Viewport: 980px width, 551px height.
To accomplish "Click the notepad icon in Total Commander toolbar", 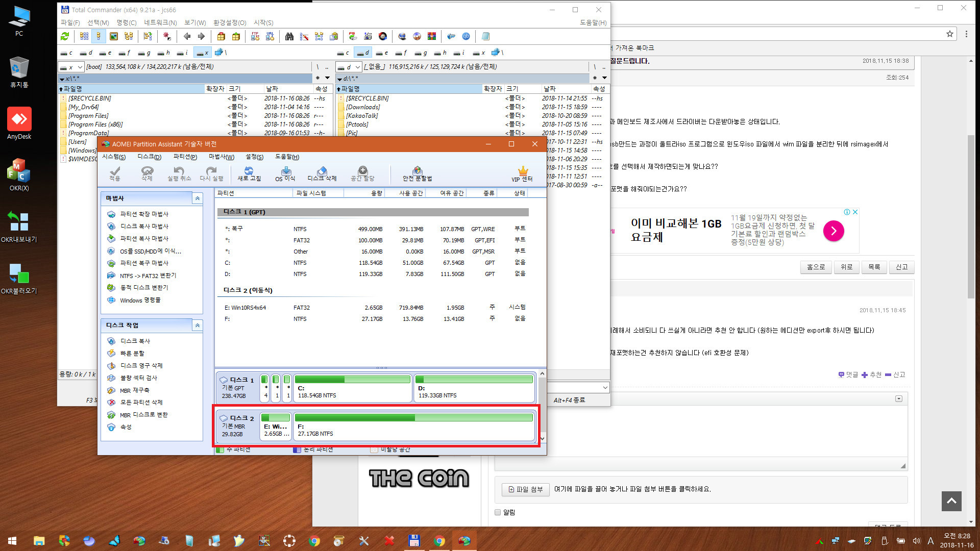I will coord(485,36).
